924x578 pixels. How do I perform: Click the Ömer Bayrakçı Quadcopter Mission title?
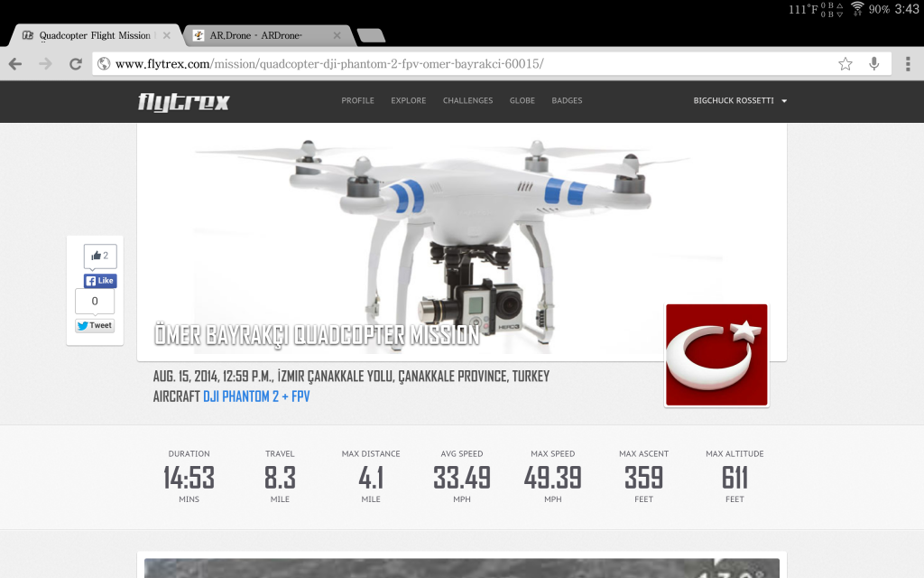(317, 335)
